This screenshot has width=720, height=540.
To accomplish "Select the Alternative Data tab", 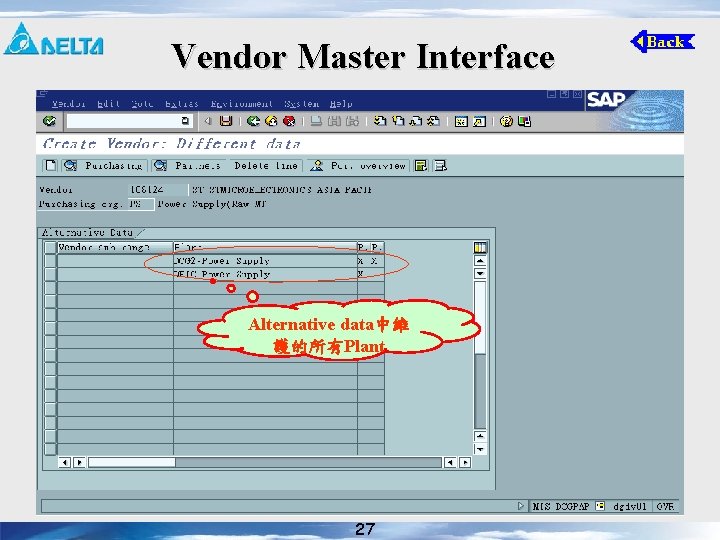I will (90, 232).
